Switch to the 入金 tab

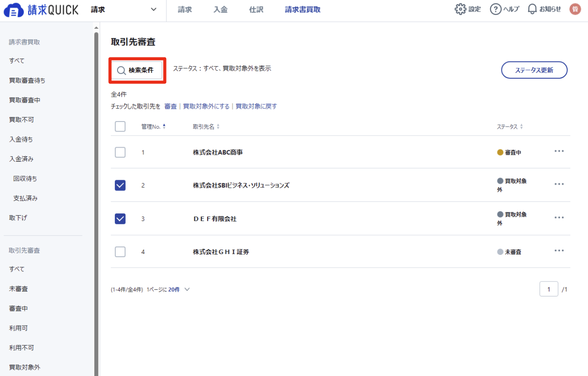click(220, 9)
